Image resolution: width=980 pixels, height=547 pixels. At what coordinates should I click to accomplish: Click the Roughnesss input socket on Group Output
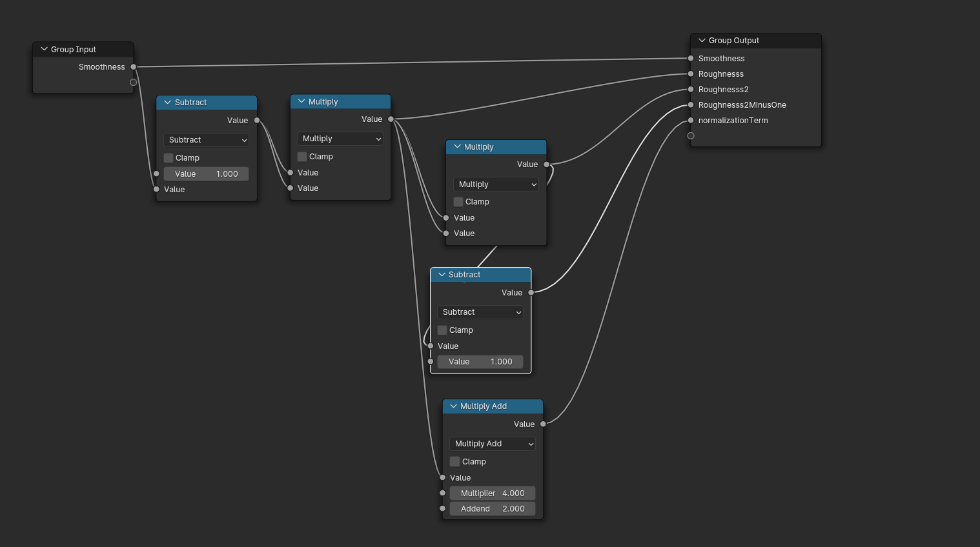[x=691, y=74]
